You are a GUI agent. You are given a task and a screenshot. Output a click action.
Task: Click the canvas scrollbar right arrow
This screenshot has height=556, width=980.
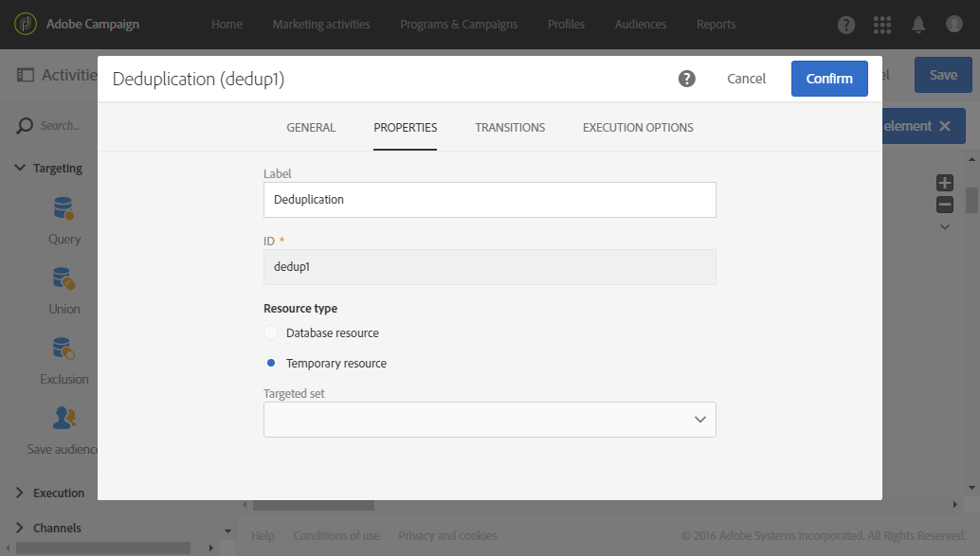tap(954, 505)
